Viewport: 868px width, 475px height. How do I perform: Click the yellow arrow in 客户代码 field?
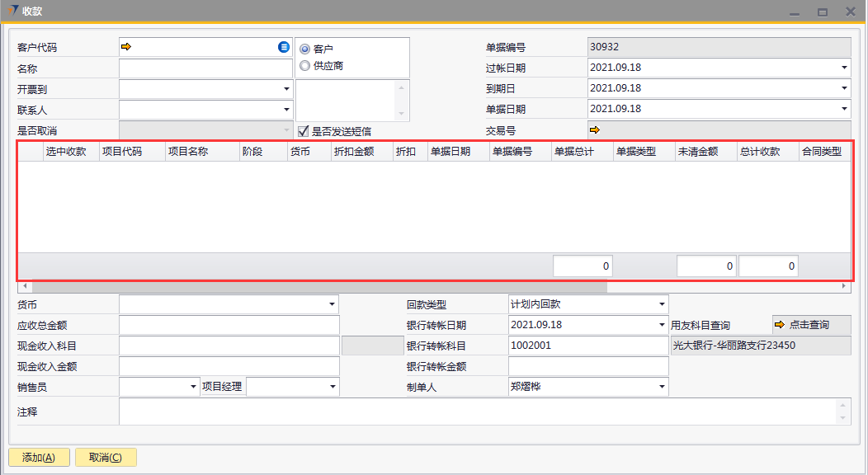click(x=126, y=47)
